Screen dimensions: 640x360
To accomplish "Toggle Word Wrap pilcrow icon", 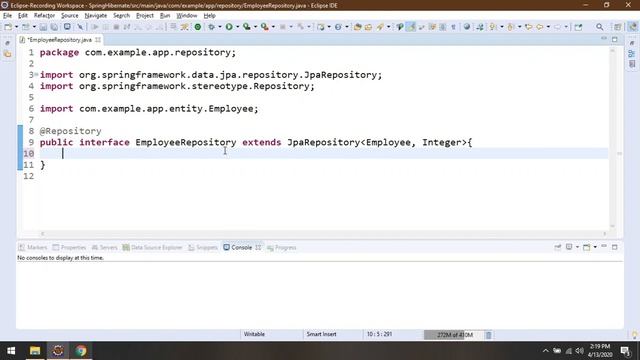I will click(x=453, y=27).
